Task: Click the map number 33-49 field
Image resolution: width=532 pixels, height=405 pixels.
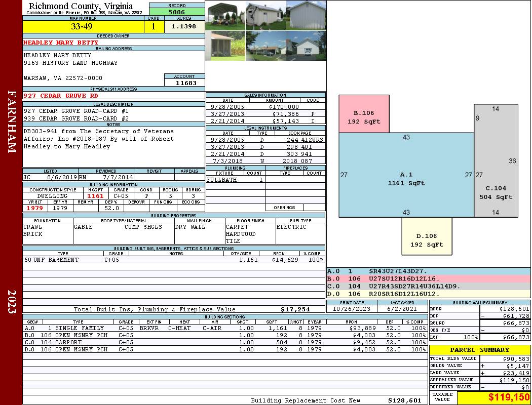Action: [x=83, y=26]
